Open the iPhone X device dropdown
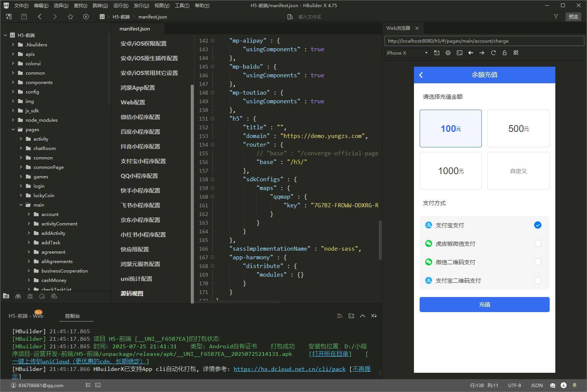587x392 pixels. tap(407, 53)
